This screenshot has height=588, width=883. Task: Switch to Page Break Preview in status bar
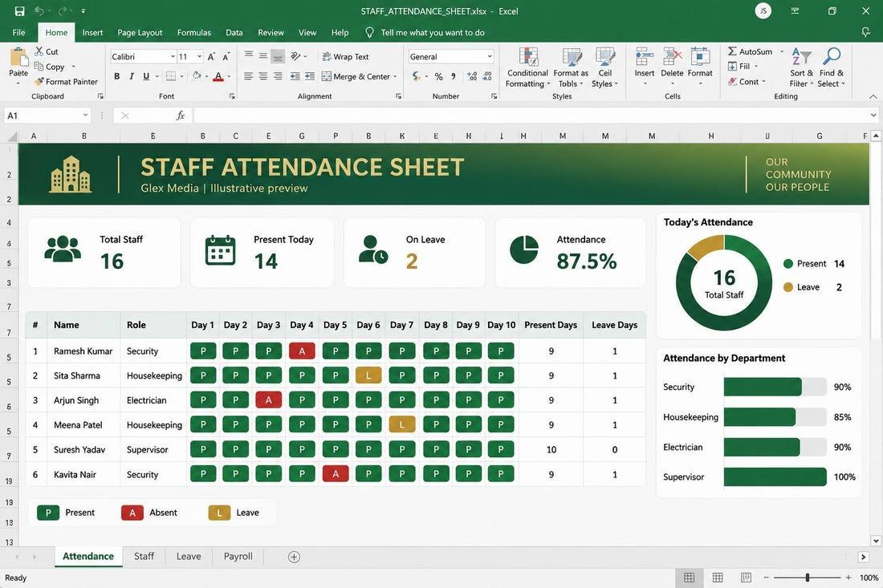747,578
